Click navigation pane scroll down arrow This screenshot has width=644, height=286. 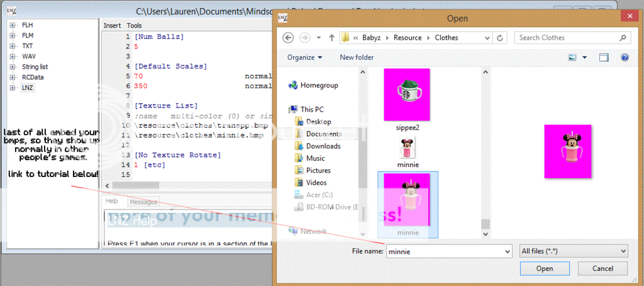pyautogui.click(x=362, y=234)
